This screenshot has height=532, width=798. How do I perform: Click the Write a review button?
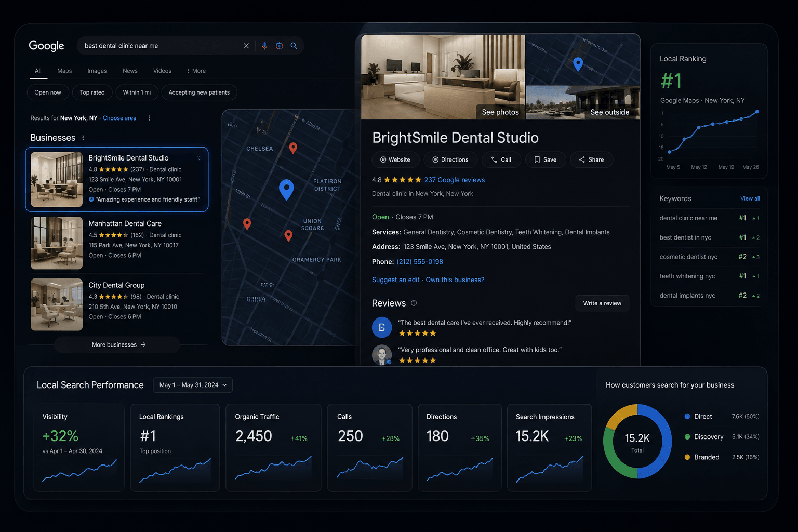(602, 303)
